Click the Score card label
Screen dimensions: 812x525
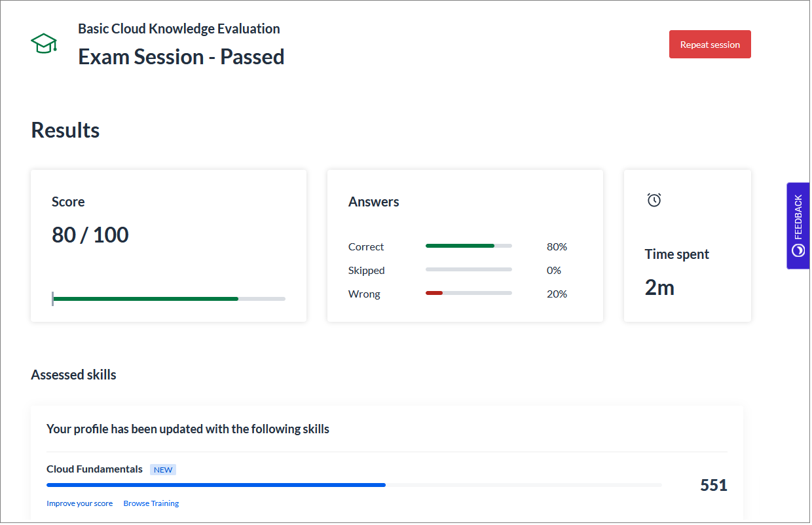click(68, 202)
